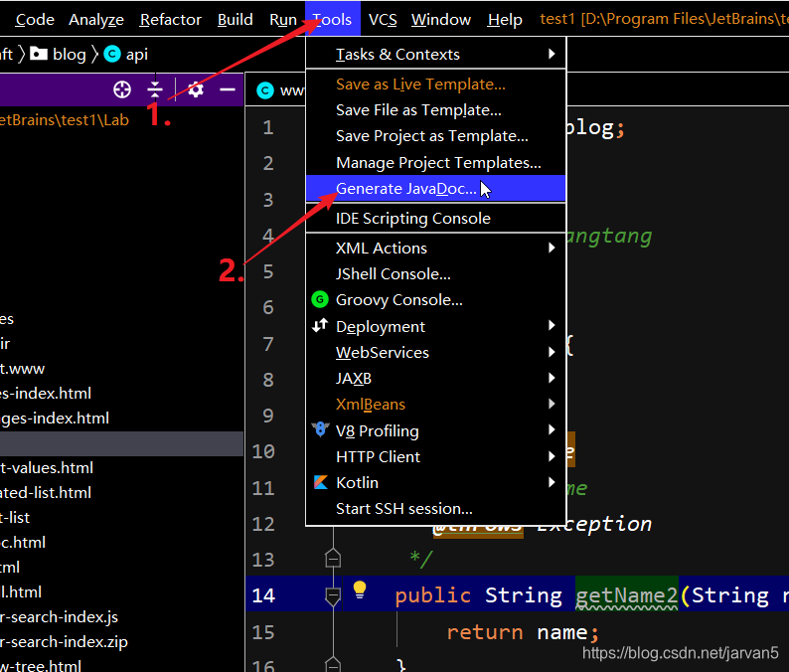Click line number 10 in gutter

point(263,451)
